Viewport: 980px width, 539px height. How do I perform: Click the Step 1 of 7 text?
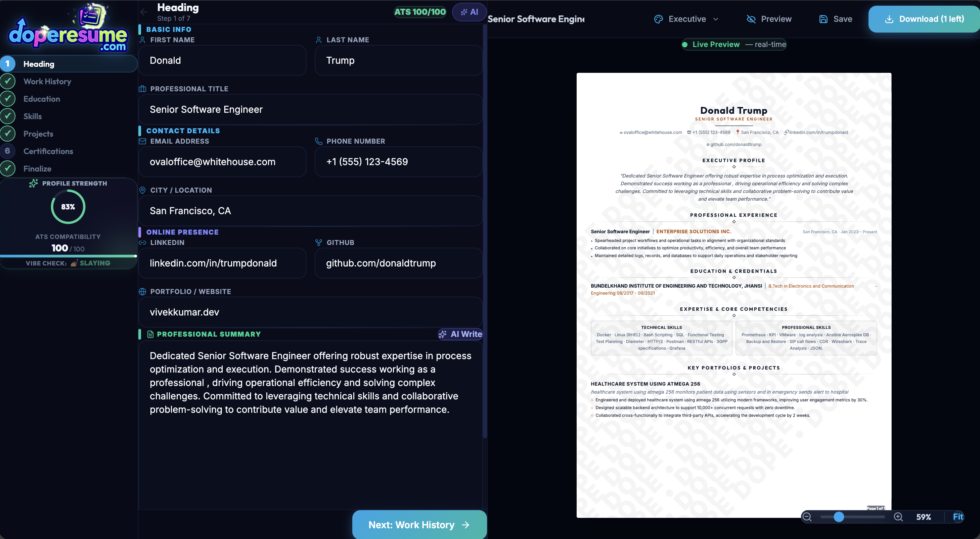pyautogui.click(x=174, y=18)
